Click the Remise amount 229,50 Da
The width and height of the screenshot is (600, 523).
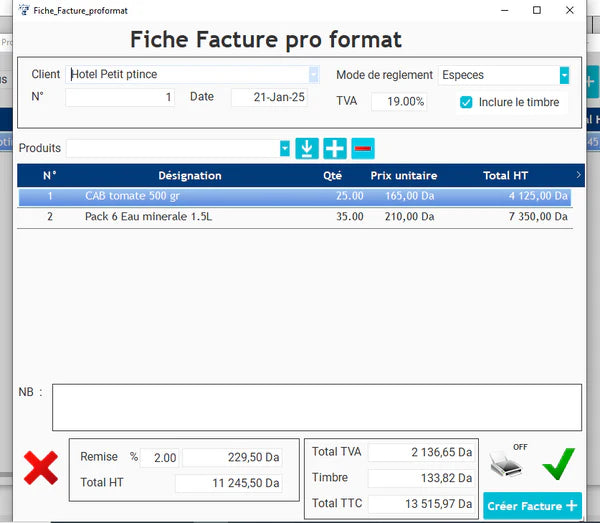[x=233, y=458]
